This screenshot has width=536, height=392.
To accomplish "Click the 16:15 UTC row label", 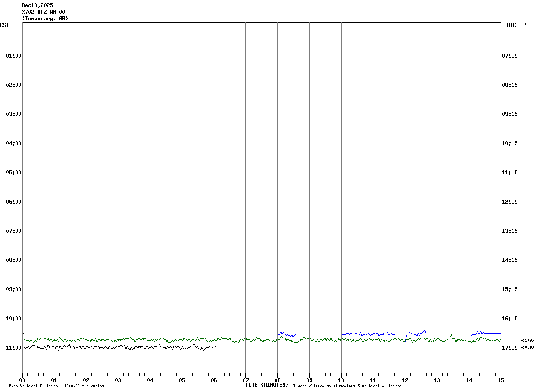I will 510,319.
